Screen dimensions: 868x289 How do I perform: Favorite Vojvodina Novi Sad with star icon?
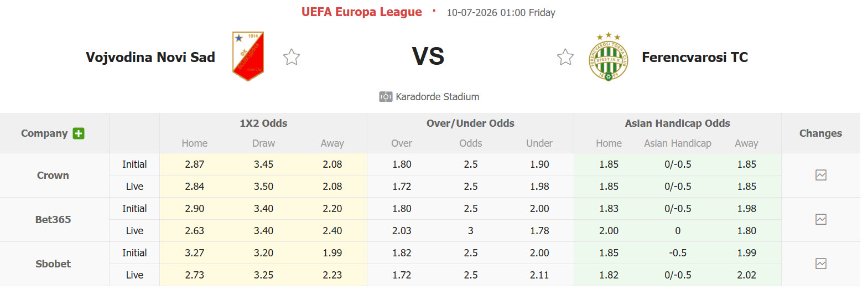click(x=292, y=57)
